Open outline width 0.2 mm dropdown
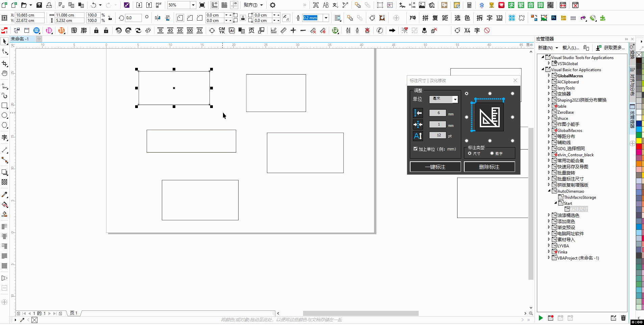The image size is (644, 325). pos(326,18)
